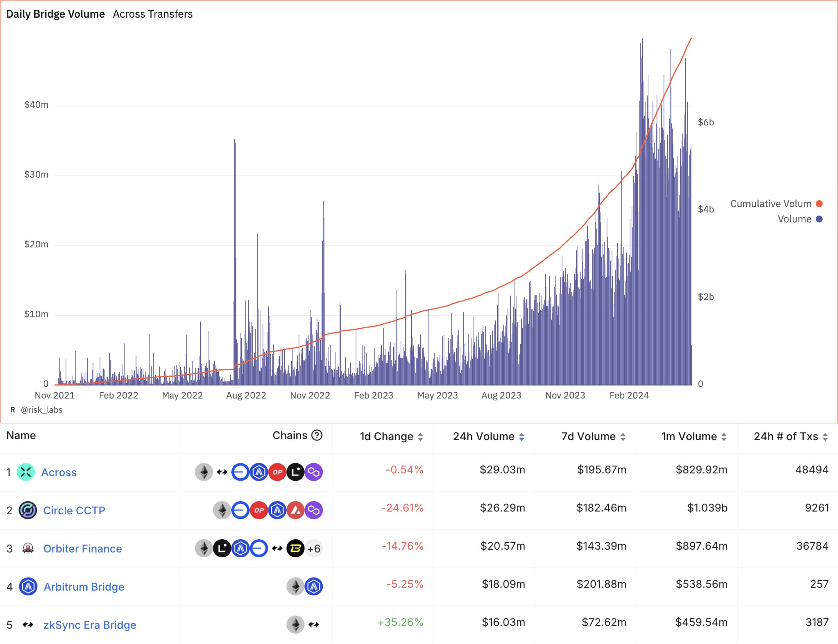The height and width of the screenshot is (644, 838).
Task: Click the Base chain icon in Across row
Action: tap(241, 472)
